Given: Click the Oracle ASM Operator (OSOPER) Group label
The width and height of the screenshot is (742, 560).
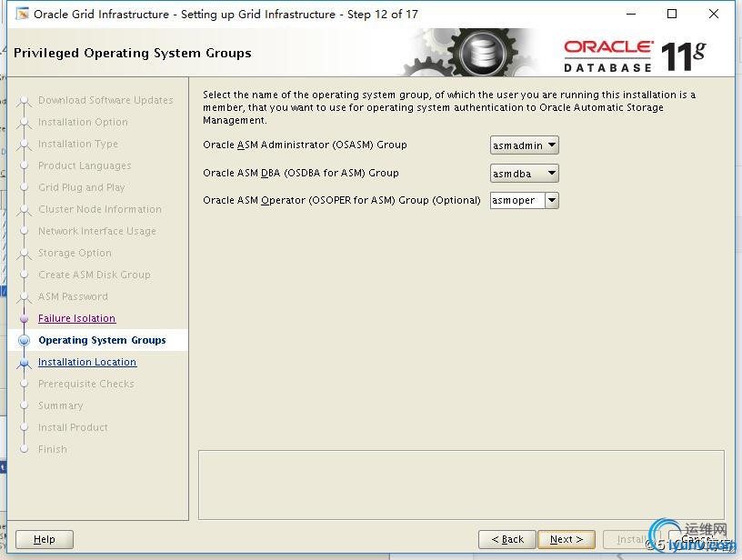Looking at the screenshot, I should (x=342, y=201).
